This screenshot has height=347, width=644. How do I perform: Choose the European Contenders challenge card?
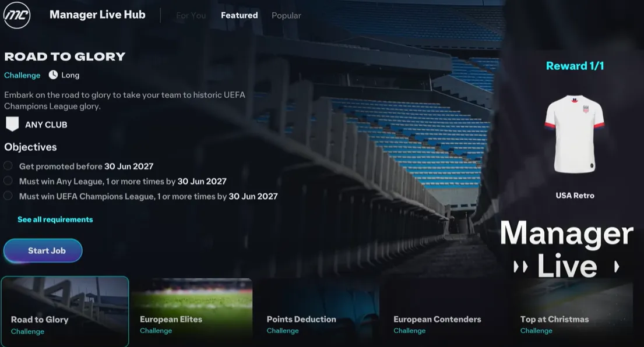pyautogui.click(x=446, y=312)
